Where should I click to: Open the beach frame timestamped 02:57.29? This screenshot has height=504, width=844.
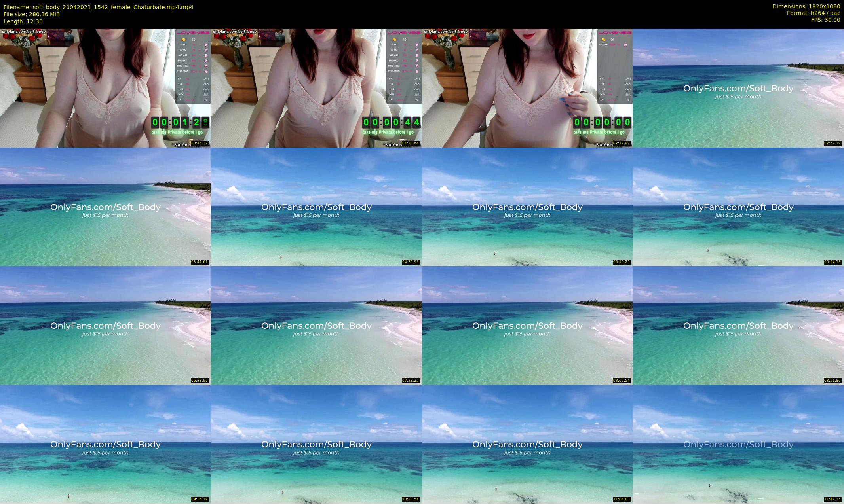tap(738, 88)
